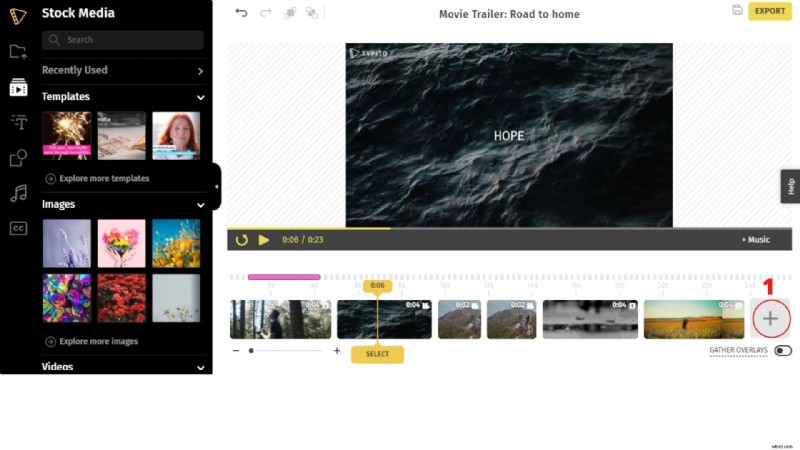Screen dimensions: 800x450
Task: Select the colorful rainbow roses image
Action: coord(67,298)
